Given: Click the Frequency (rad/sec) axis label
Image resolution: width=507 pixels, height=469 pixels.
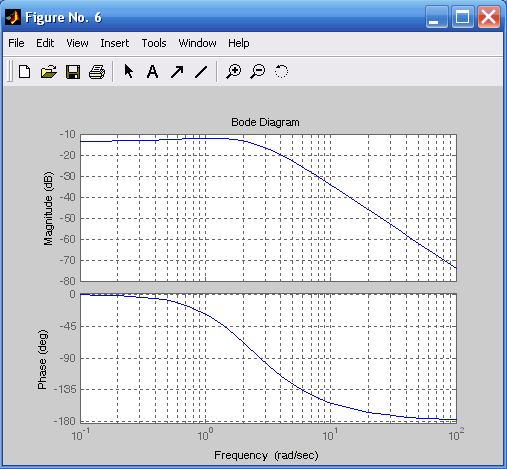Looking at the screenshot, I should pyautogui.click(x=266, y=455).
